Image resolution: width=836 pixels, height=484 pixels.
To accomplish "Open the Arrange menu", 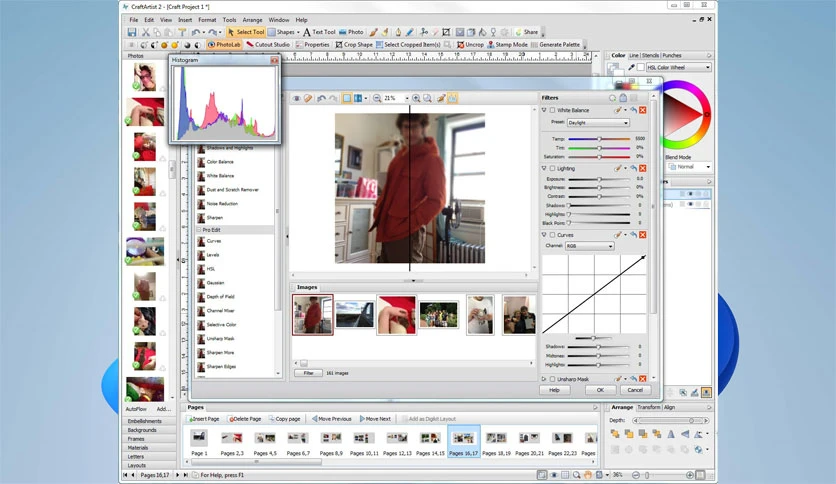I will click(252, 20).
